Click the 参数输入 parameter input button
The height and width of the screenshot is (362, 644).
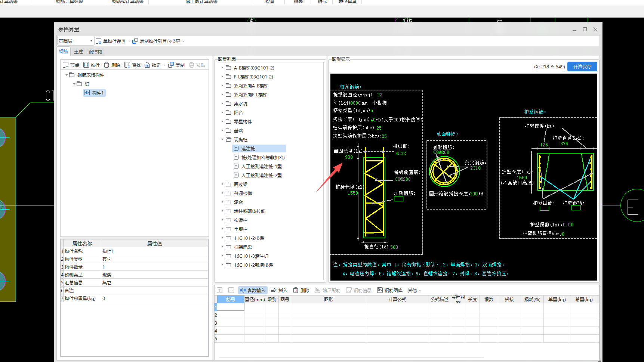click(x=253, y=290)
